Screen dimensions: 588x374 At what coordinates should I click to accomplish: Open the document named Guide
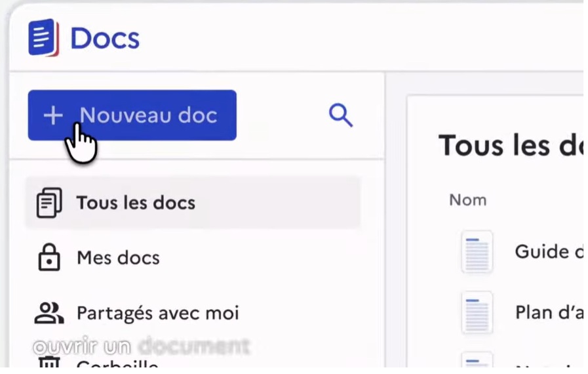click(548, 251)
